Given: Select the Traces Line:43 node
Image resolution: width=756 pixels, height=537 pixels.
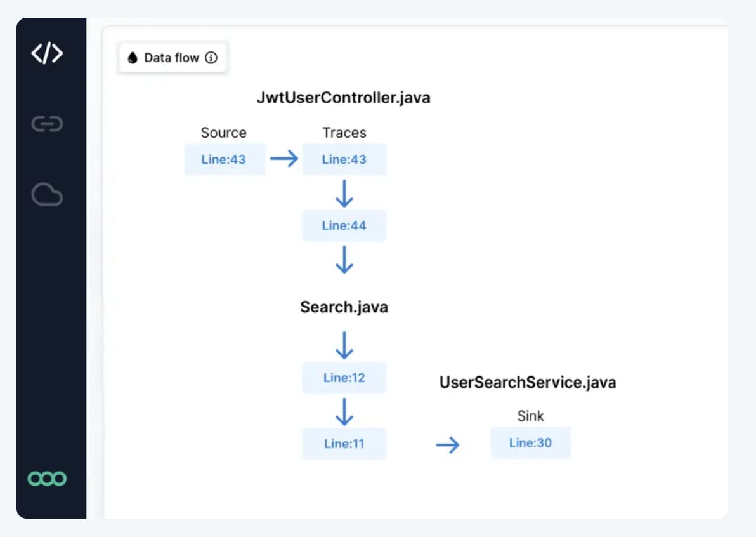Looking at the screenshot, I should click(x=344, y=159).
